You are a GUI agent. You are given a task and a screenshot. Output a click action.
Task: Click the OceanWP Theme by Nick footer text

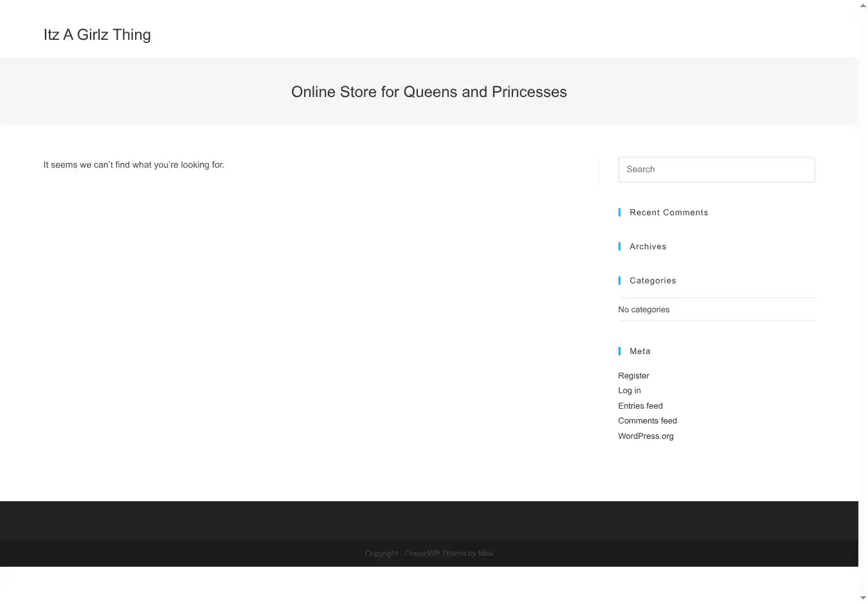[449, 553]
